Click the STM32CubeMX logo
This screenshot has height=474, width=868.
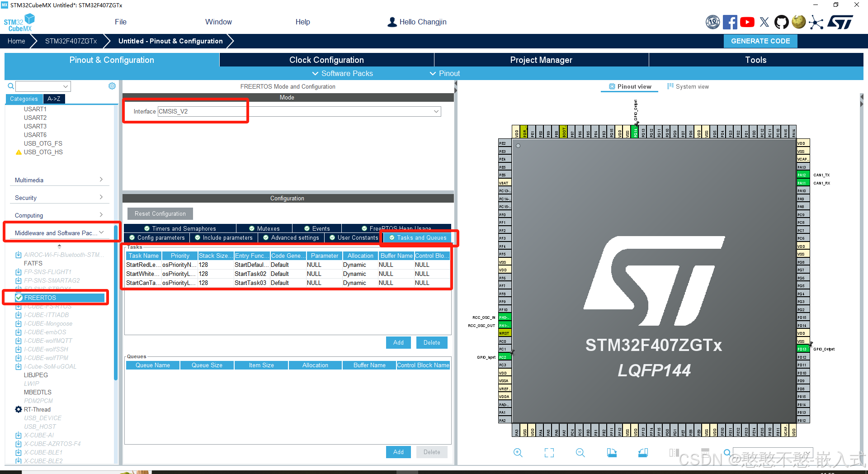pyautogui.click(x=19, y=22)
